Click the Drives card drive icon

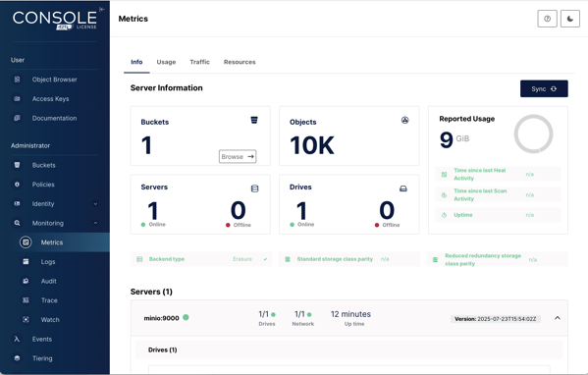tap(403, 188)
